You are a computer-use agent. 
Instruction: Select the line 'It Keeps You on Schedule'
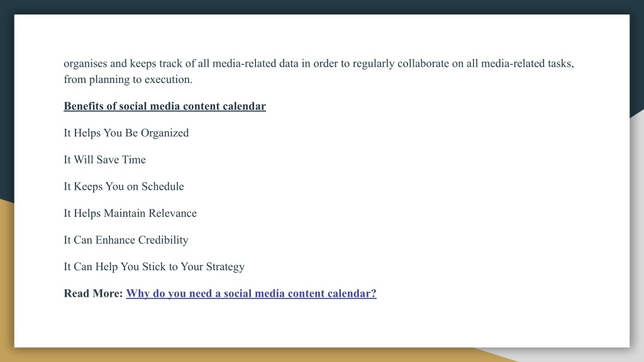[124, 186]
